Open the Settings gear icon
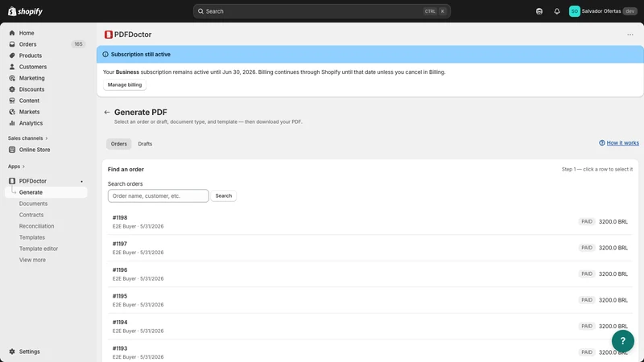The image size is (644, 362). [x=12, y=352]
